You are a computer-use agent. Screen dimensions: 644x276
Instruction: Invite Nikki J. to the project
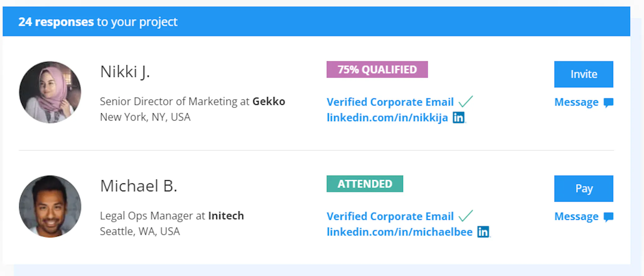[x=584, y=74]
